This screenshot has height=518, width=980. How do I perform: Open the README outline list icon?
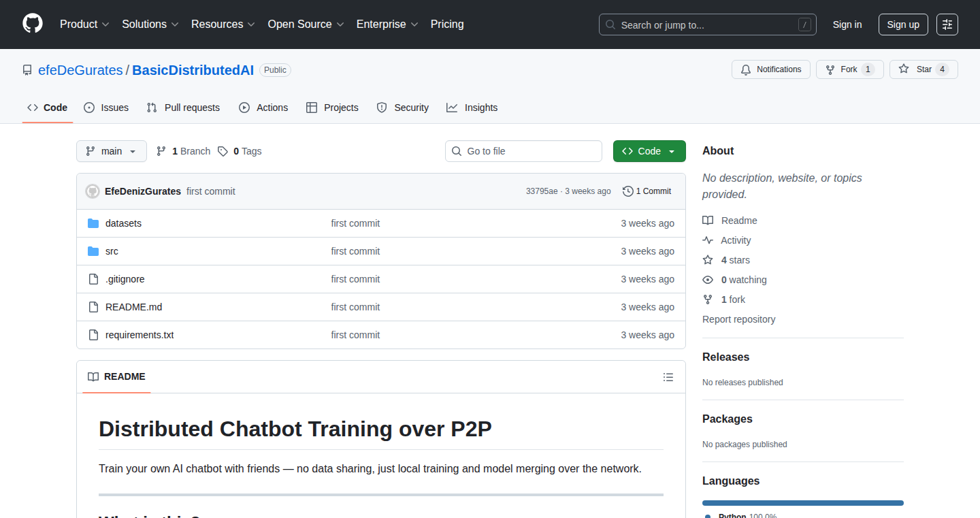(668, 377)
